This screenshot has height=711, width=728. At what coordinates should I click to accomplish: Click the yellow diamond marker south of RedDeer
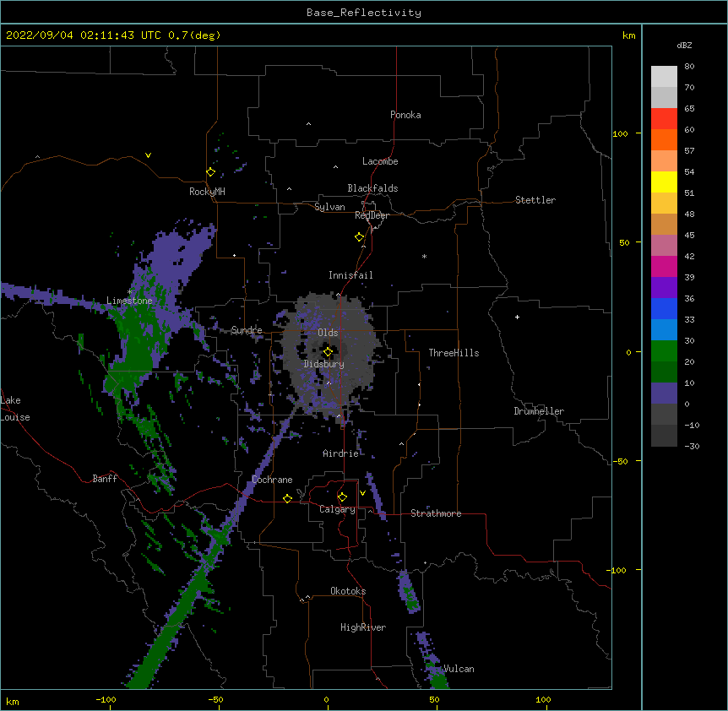(x=359, y=237)
